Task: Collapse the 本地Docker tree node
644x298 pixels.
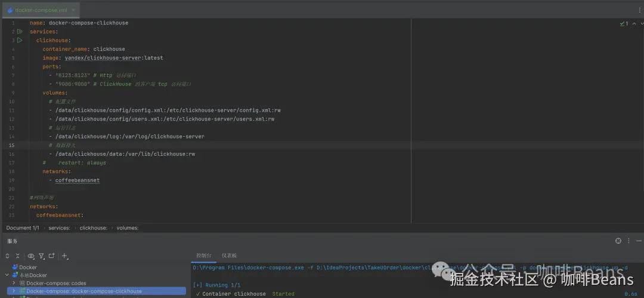Action: tap(7, 275)
